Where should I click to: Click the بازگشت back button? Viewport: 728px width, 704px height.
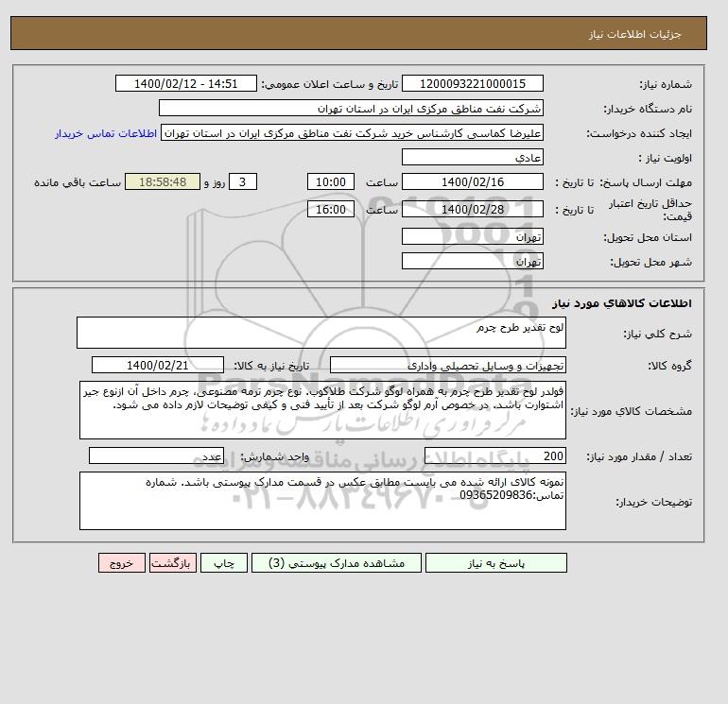click(x=173, y=563)
